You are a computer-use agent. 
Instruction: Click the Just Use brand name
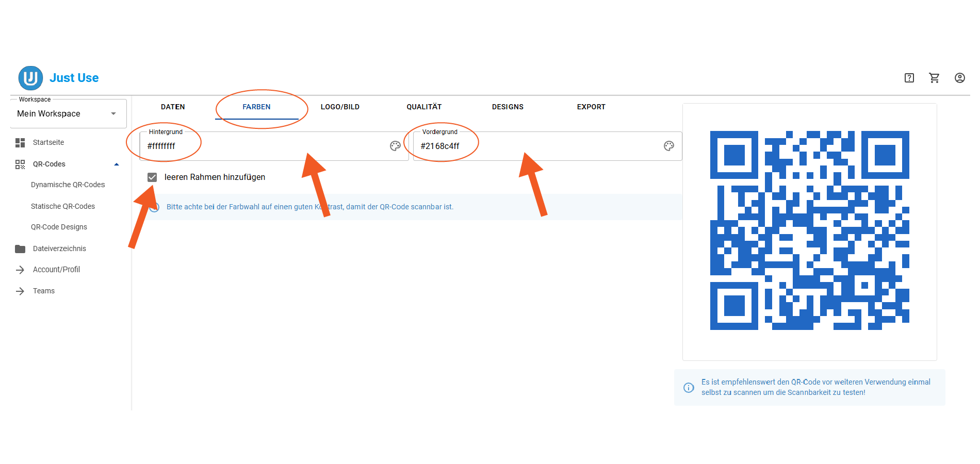[74, 78]
